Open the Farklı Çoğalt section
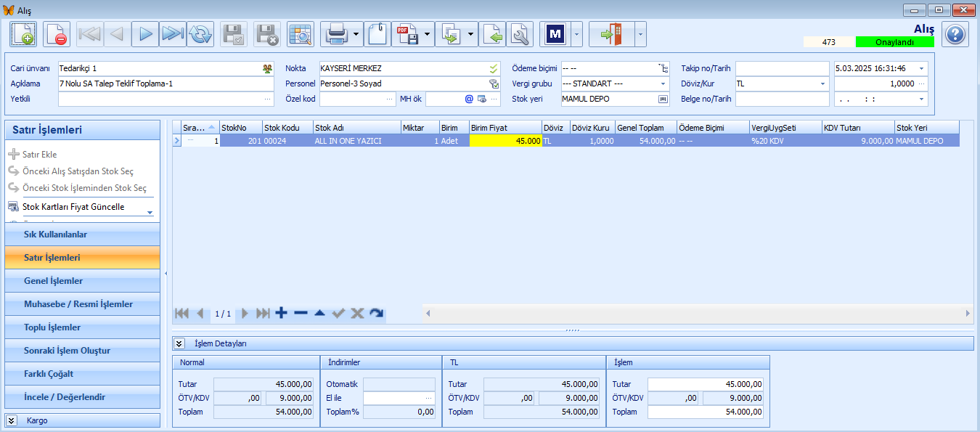This screenshot has width=980, height=432. click(x=82, y=374)
